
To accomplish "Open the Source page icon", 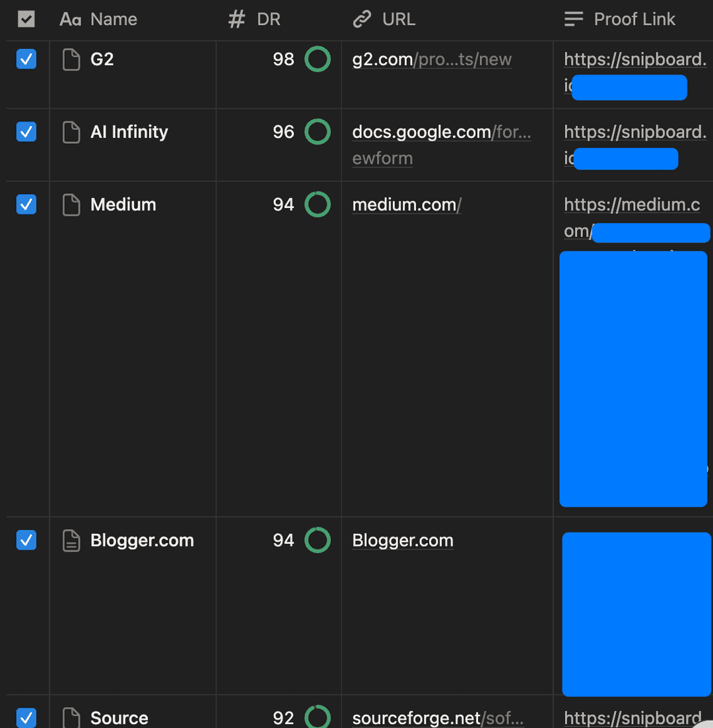I will (x=71, y=718).
